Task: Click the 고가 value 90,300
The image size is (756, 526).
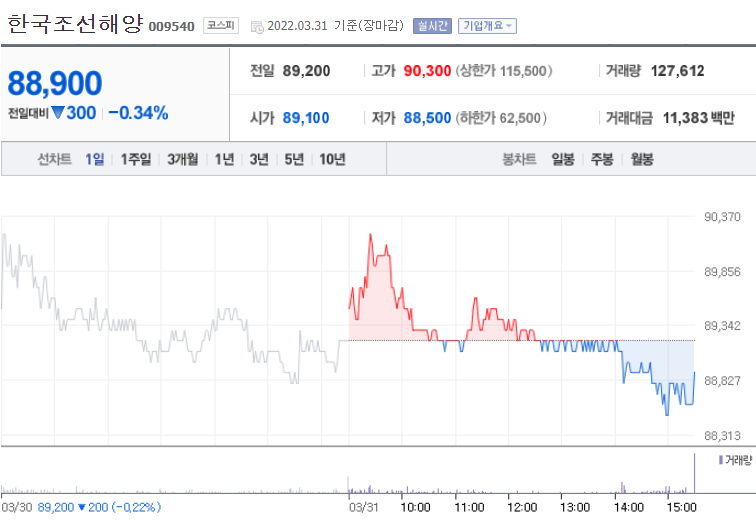Action: pyautogui.click(x=427, y=71)
